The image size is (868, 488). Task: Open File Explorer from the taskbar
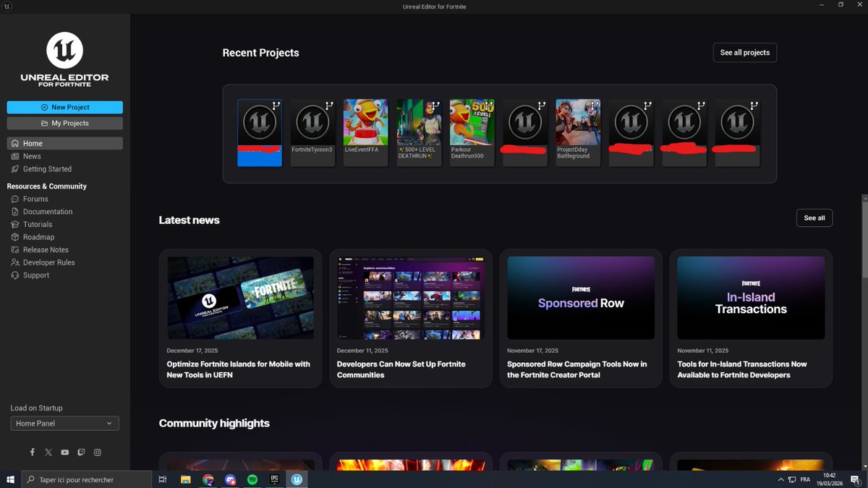[185, 479]
